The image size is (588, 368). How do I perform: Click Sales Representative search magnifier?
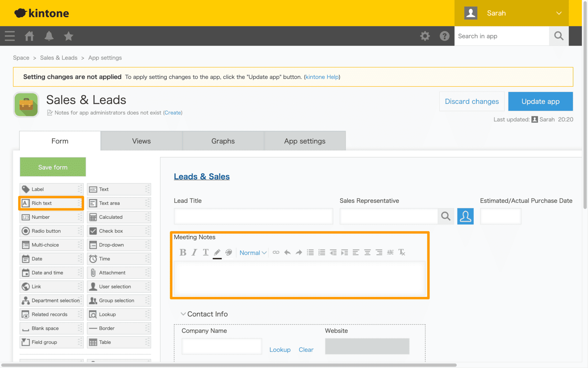(446, 216)
